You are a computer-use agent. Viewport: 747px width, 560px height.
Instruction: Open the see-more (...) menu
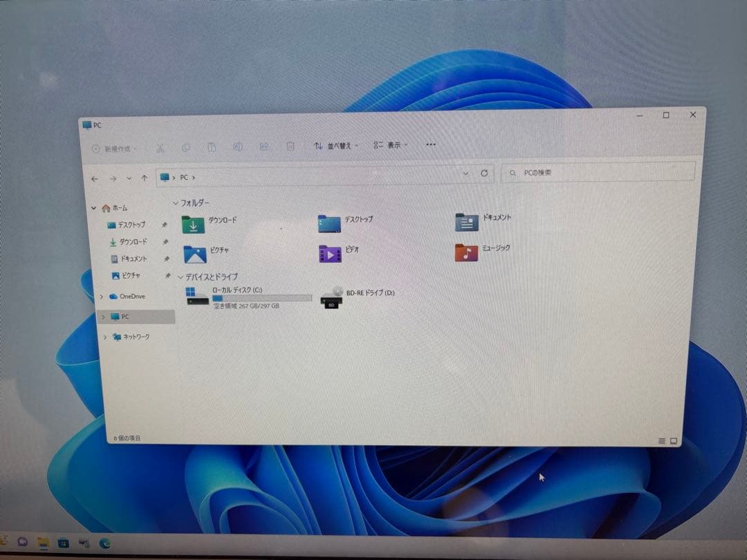click(431, 144)
